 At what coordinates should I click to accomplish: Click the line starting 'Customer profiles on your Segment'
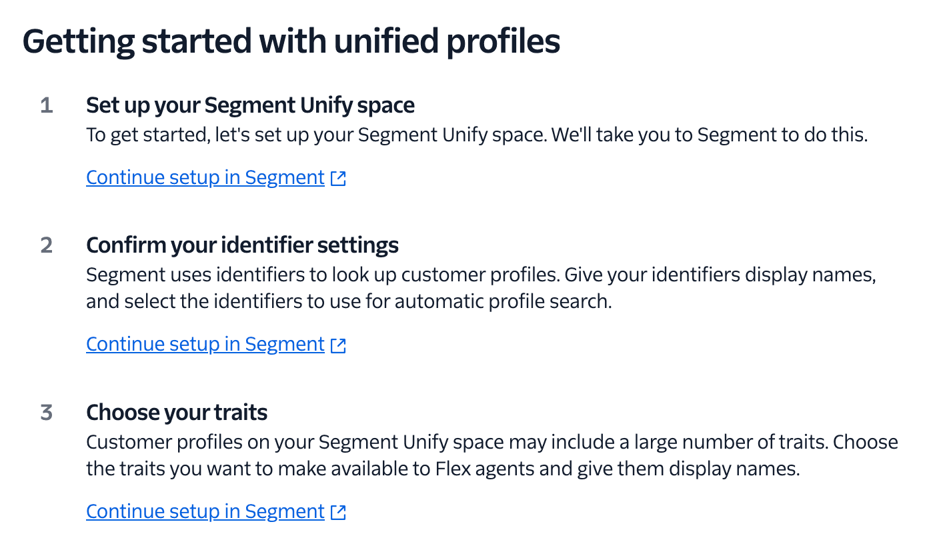(x=492, y=442)
